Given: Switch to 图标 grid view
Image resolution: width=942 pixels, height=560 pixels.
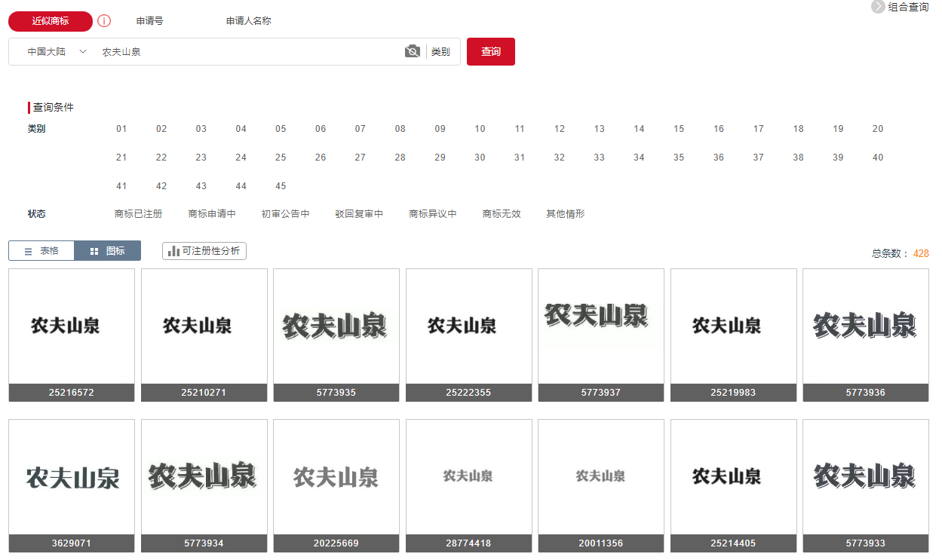Looking at the screenshot, I should [107, 251].
